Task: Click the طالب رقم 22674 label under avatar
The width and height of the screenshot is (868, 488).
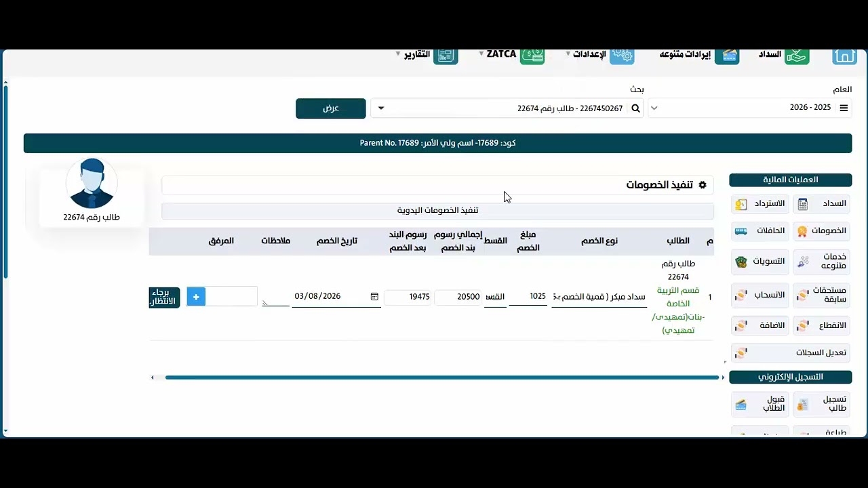Action: coord(92,218)
